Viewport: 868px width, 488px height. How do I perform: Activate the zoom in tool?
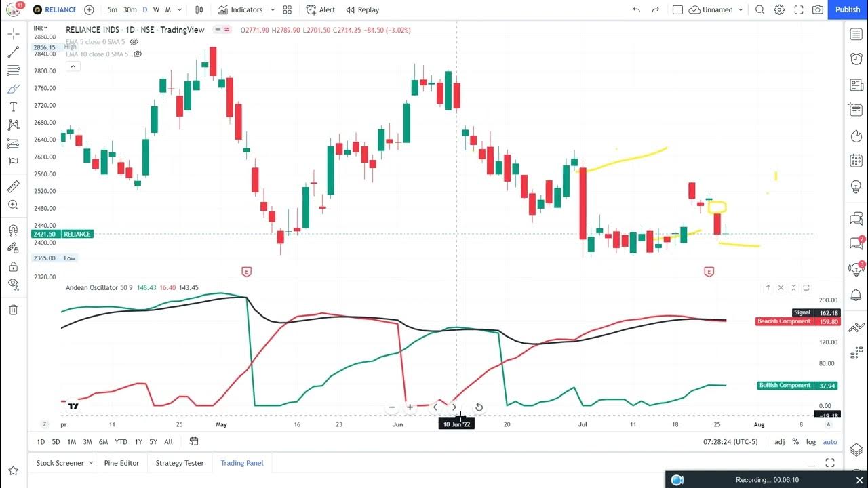coord(14,205)
